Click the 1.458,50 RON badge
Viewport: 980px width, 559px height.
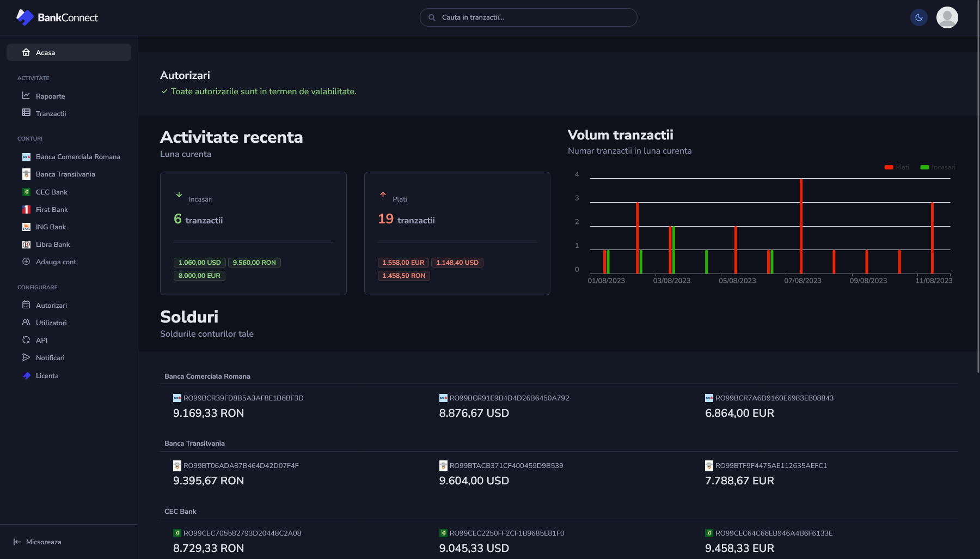pos(404,276)
